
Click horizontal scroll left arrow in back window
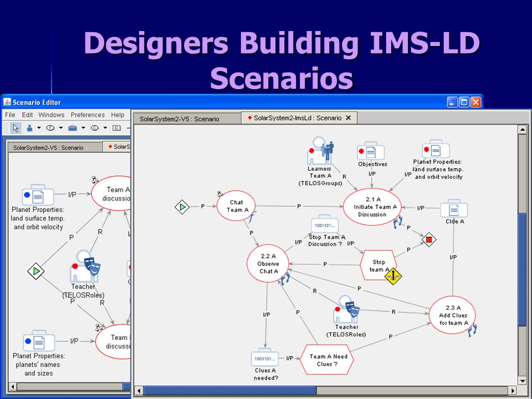(x=13, y=386)
